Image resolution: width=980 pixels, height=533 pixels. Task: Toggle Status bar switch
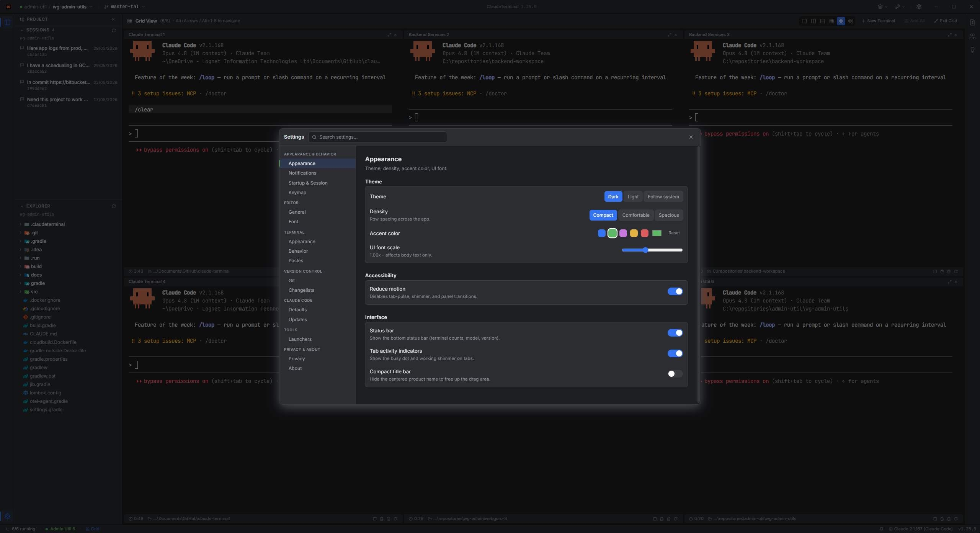point(675,333)
